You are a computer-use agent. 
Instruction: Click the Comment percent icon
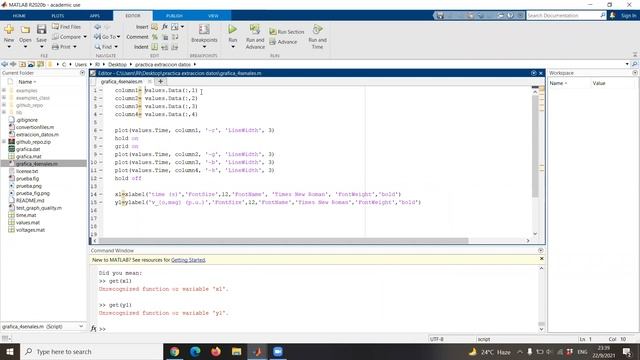click(155, 37)
